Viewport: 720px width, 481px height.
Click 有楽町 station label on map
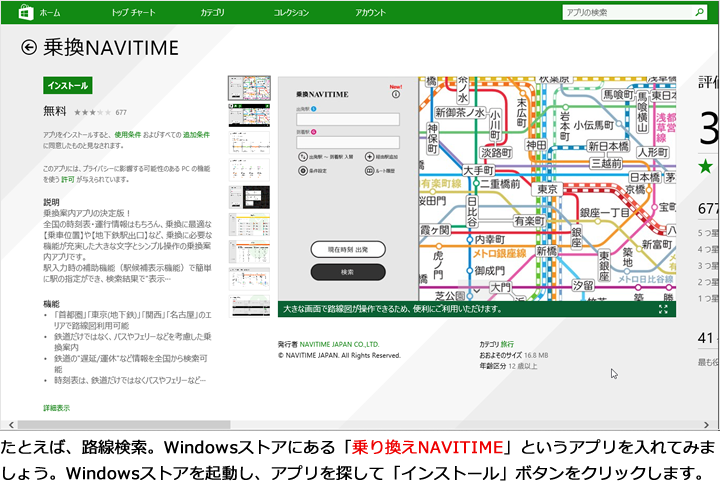pos(529,221)
